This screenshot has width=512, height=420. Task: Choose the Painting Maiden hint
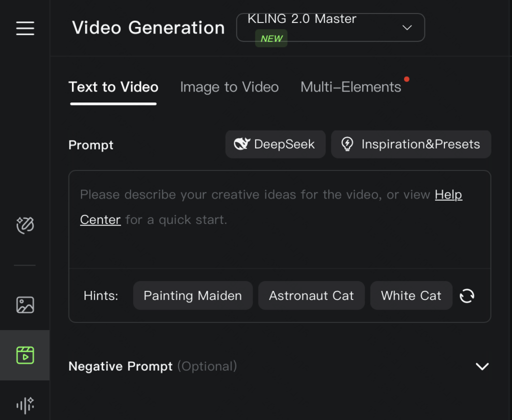point(192,296)
